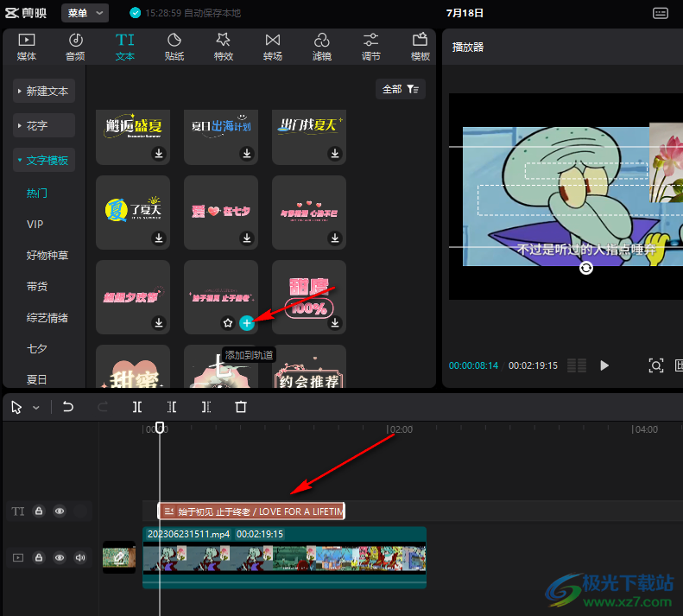Download the pink 七夕 template above 甜蜜
The image size is (683, 616).
click(x=159, y=322)
